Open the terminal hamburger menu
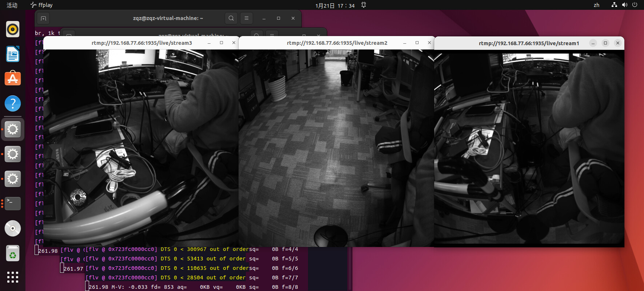The height and width of the screenshot is (291, 644). pyautogui.click(x=247, y=18)
